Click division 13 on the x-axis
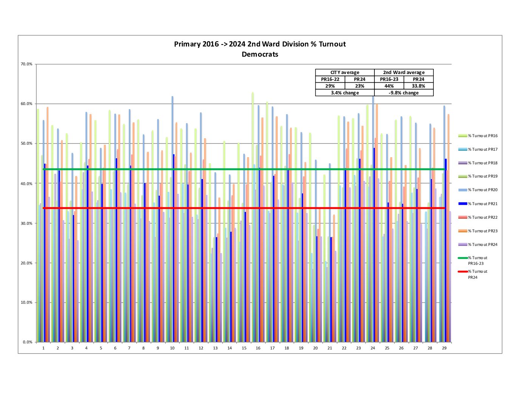The width and height of the screenshot is (532, 411). pos(215,348)
